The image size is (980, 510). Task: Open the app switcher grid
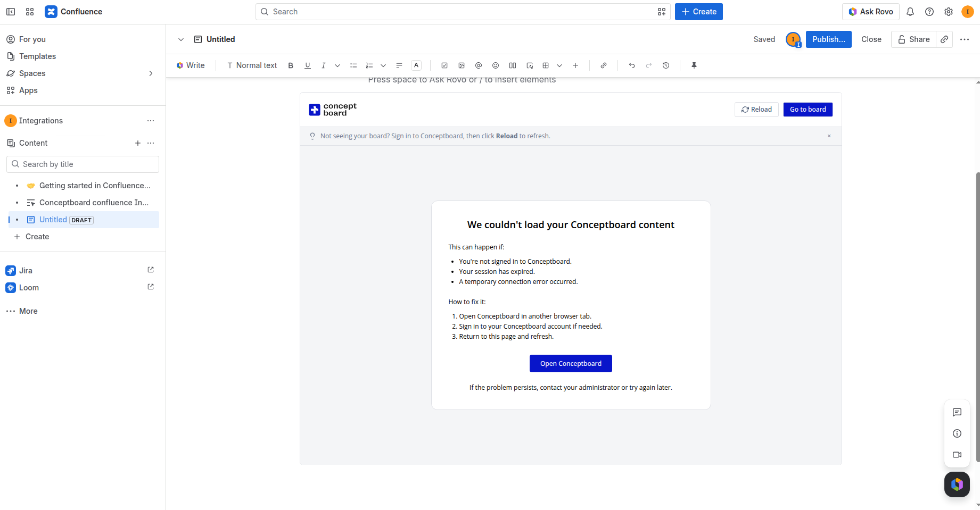[30, 12]
